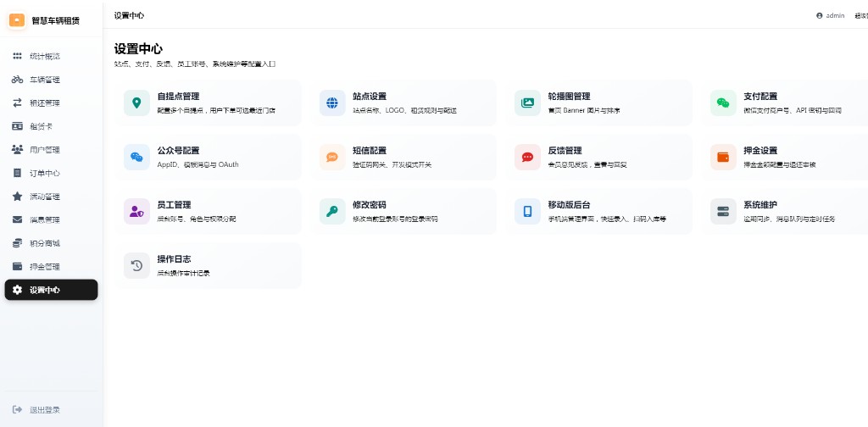
Task: Open 站点设置 globe icon card
Action: coord(403,103)
